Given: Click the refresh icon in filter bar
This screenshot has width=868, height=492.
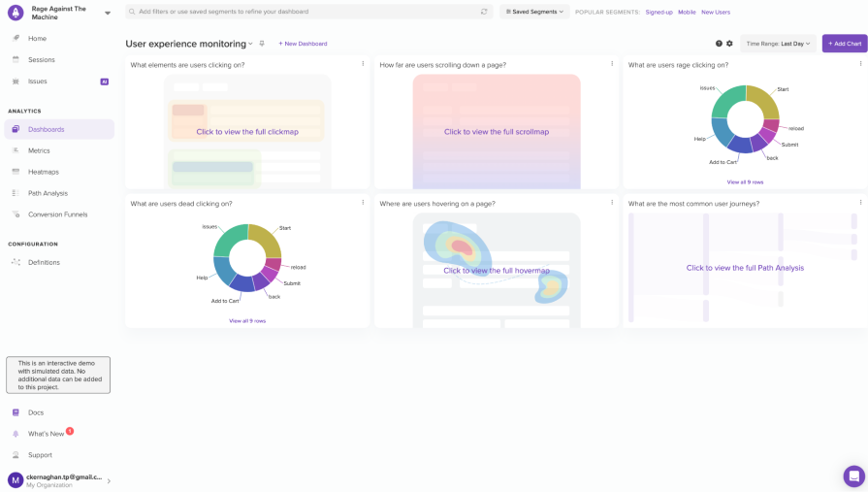Looking at the screenshot, I should tap(484, 12).
